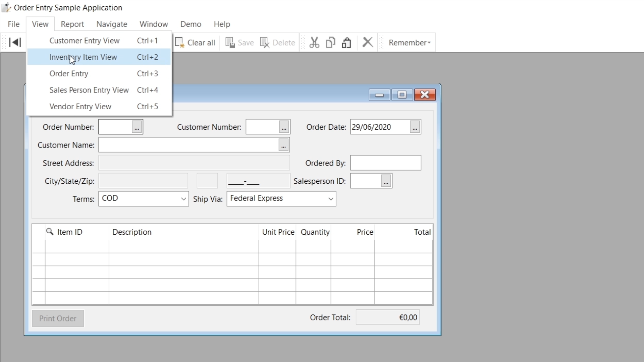Expand the Terms COD dropdown

[183, 199]
